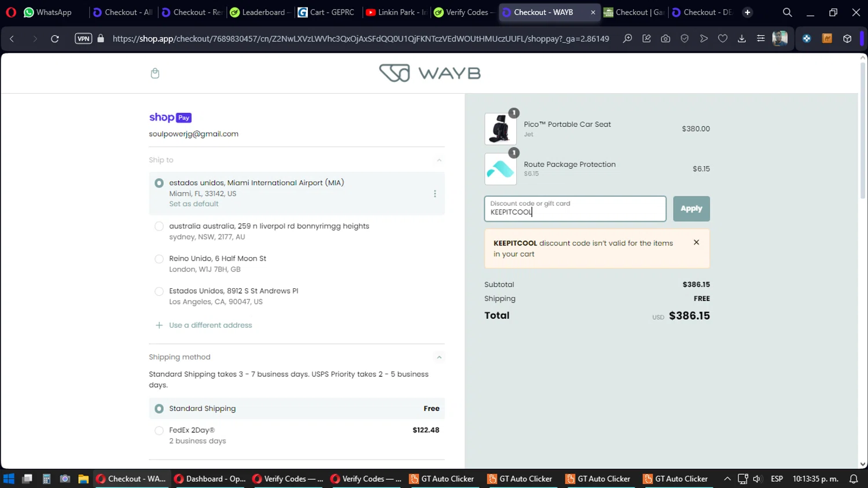868x488 pixels.
Task: Search open tabs with magnifier icon
Action: [x=787, y=12]
